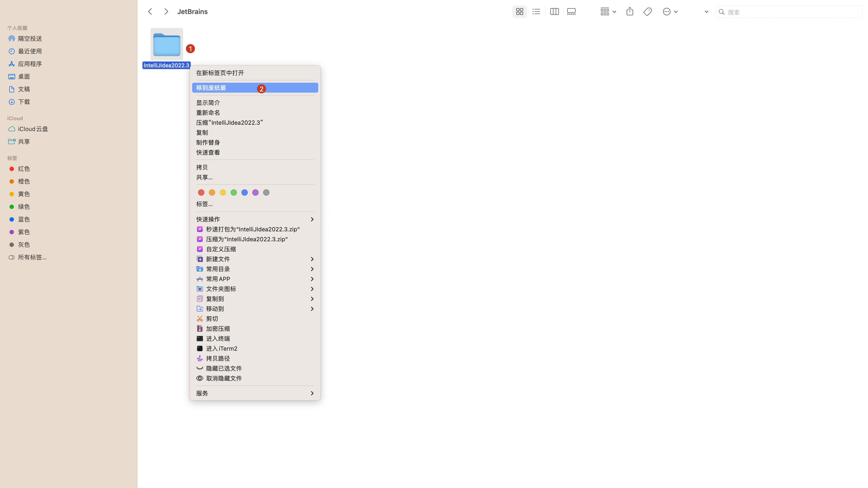Choose 显示简介 from context menu

[255, 103]
